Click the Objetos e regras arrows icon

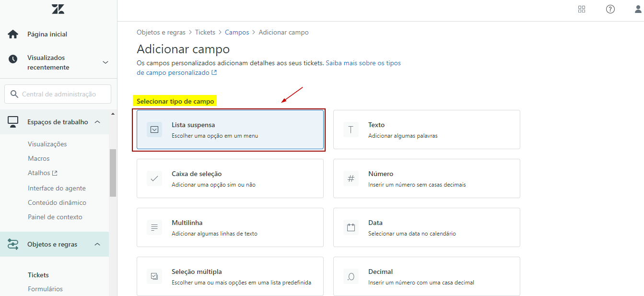pos(13,244)
